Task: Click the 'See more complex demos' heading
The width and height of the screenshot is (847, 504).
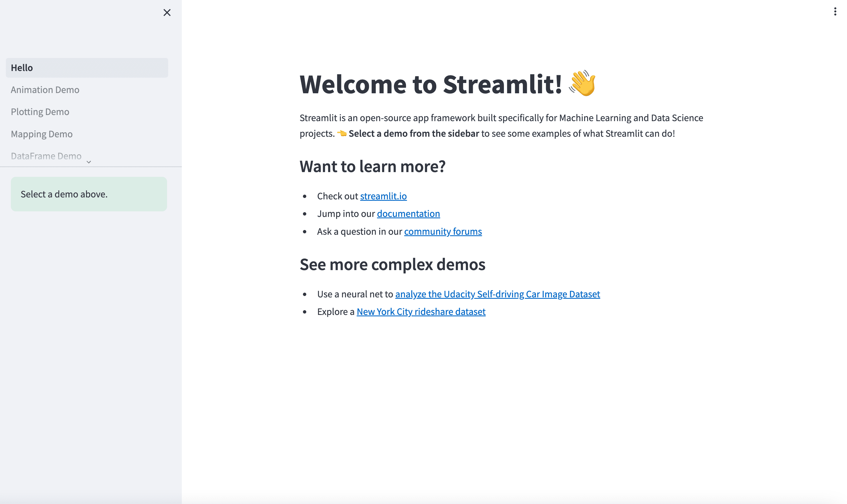Action: (x=392, y=264)
